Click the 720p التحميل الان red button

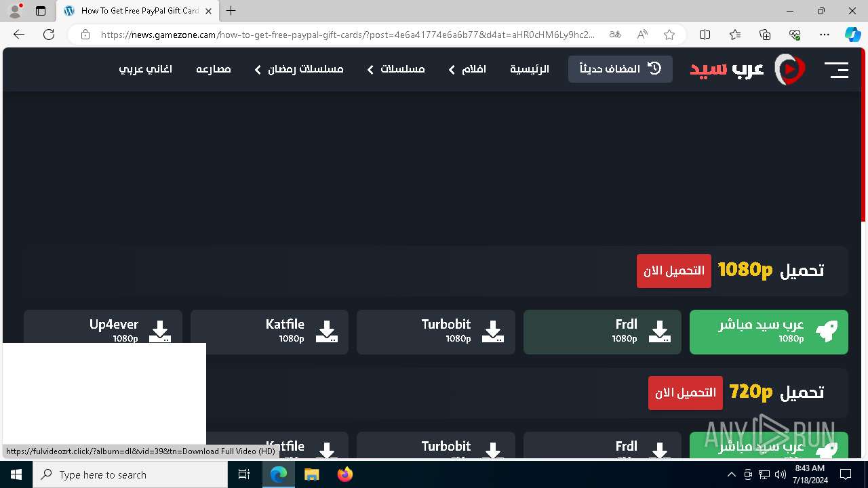686,393
